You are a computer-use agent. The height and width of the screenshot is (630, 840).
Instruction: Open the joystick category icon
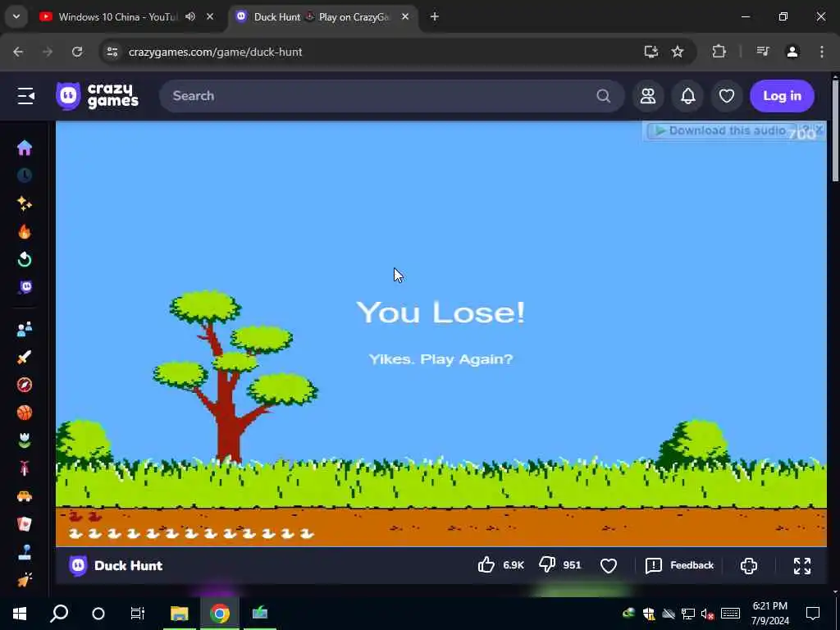pos(24,552)
